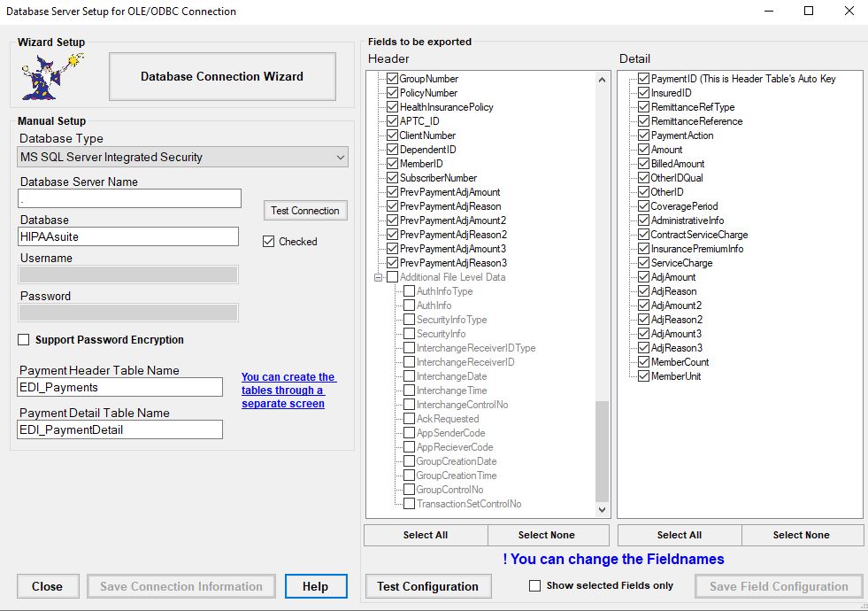The image size is (868, 611).
Task: Uncheck the MemberCount field
Action: pos(643,361)
